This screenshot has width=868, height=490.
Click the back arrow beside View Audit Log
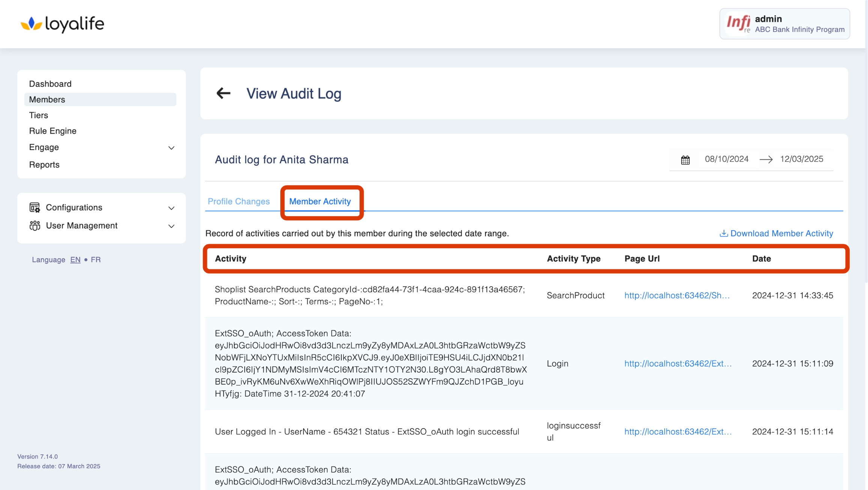[x=223, y=93]
